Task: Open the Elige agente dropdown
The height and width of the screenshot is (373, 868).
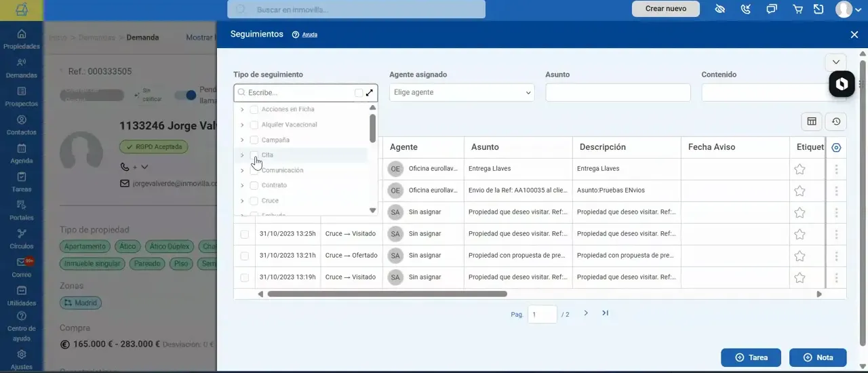Action: (x=462, y=93)
